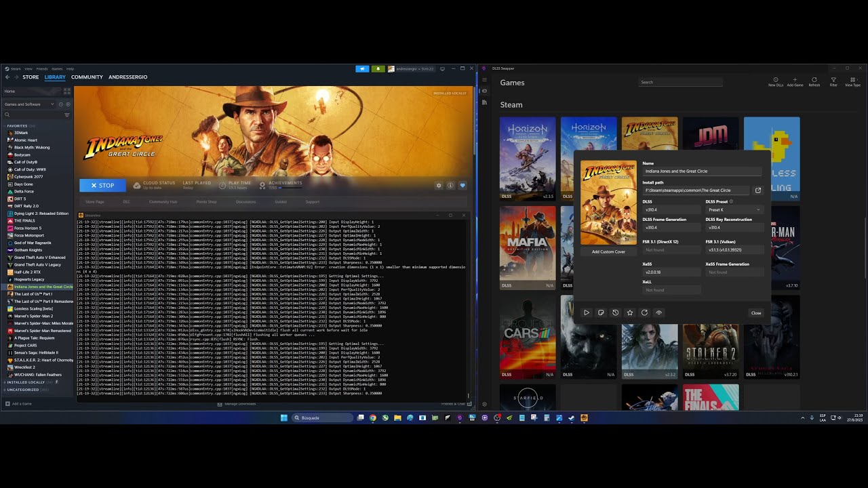The width and height of the screenshot is (868, 488).
Task: Switch to COMMUNITY tab in Steam
Action: pos(87,77)
